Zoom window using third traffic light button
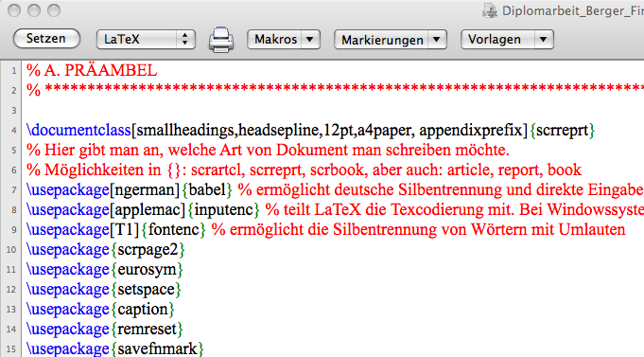Viewport: 644px width, 357px height. (x=54, y=10)
